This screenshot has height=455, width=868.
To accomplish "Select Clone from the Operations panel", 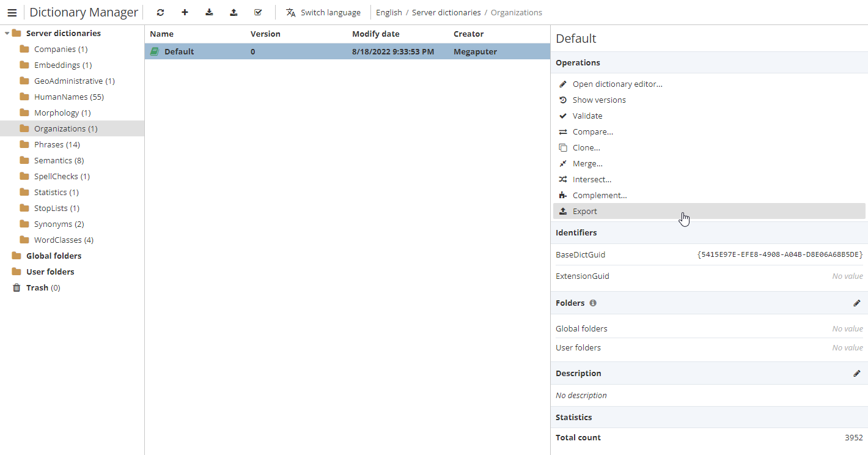I will point(586,147).
